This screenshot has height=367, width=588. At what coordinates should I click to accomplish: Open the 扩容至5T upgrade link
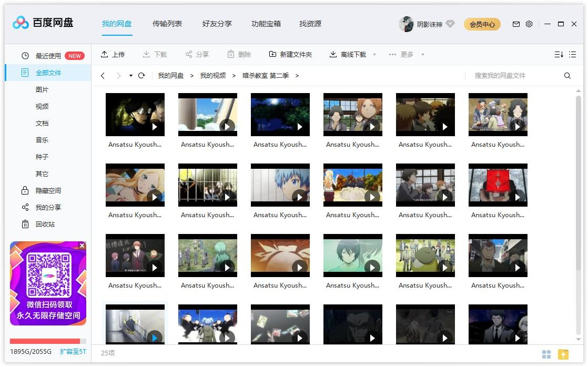[x=73, y=351]
